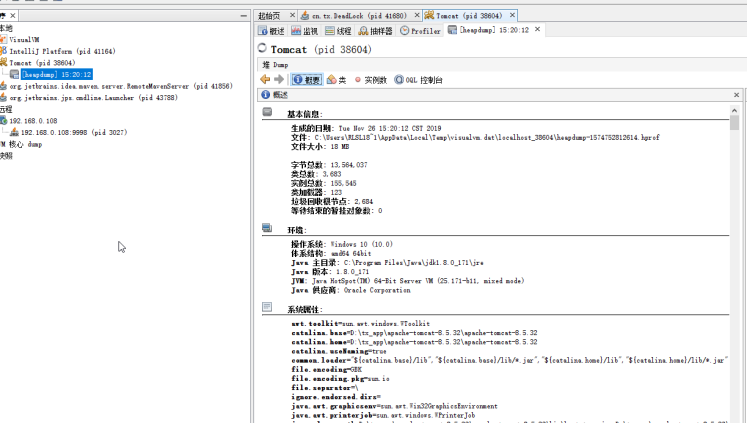Click the remote host icon for 192.168.0.108
This screenshot has width=747, height=424.
(x=3, y=121)
